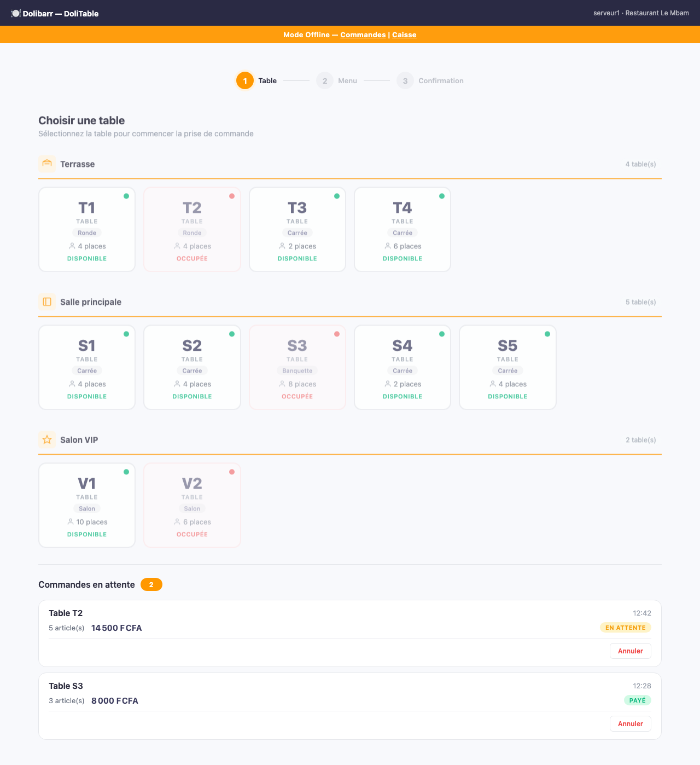700x765 pixels.
Task: Open the Caisse link in offline banner
Action: [404, 34]
